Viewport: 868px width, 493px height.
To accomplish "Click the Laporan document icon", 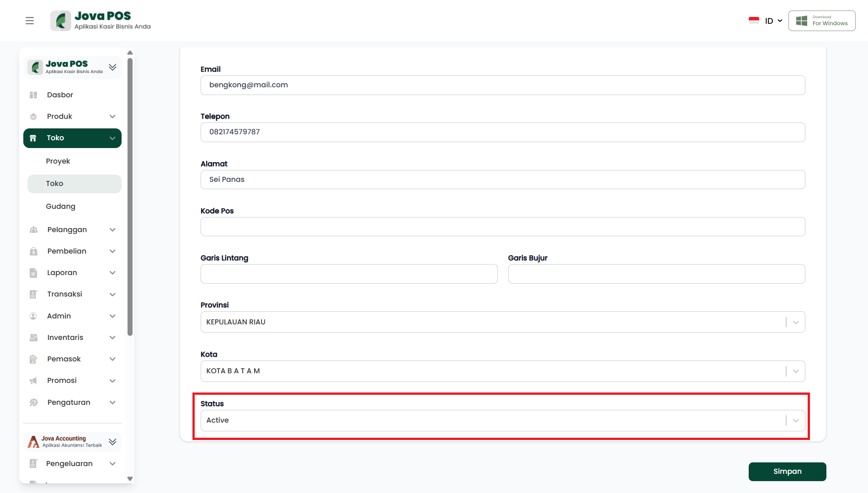I will click(33, 273).
